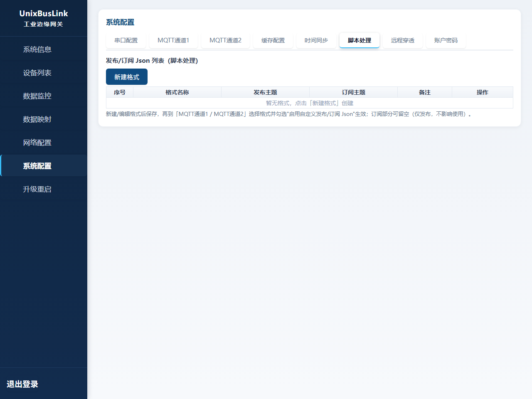The image size is (532, 399).
Task: Click the 序号 column header
Action: click(120, 92)
